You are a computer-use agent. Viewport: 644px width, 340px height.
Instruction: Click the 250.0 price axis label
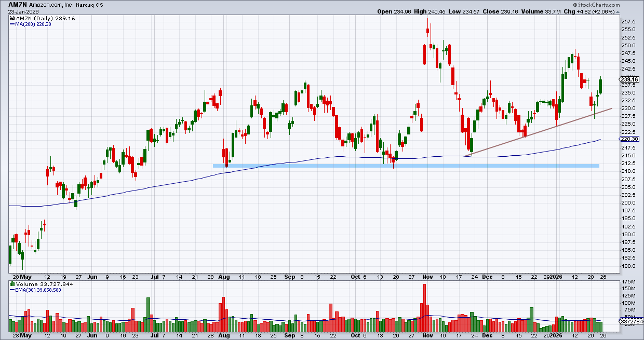point(628,45)
